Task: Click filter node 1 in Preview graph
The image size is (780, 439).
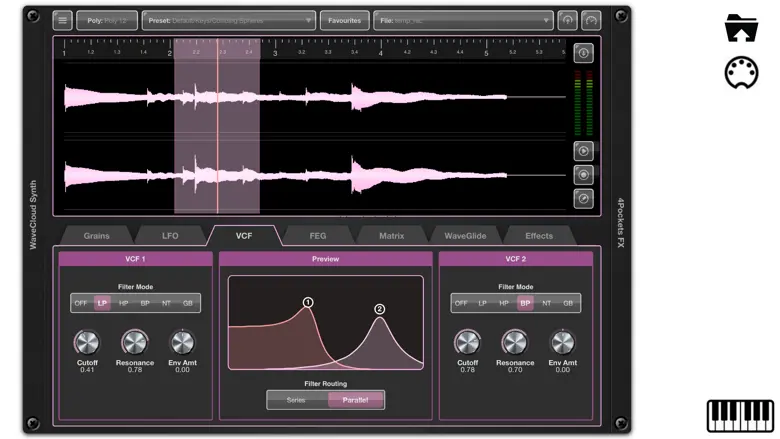Action: [308, 302]
